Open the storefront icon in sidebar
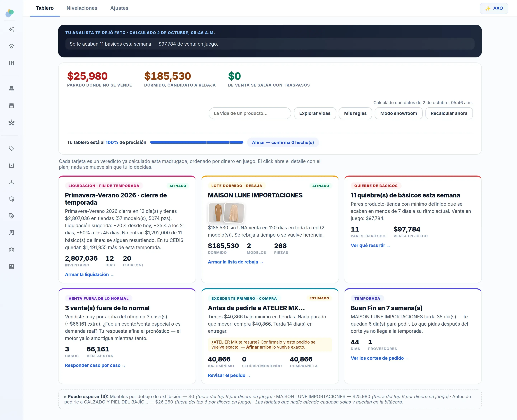517x420 pixels. tap(11, 106)
